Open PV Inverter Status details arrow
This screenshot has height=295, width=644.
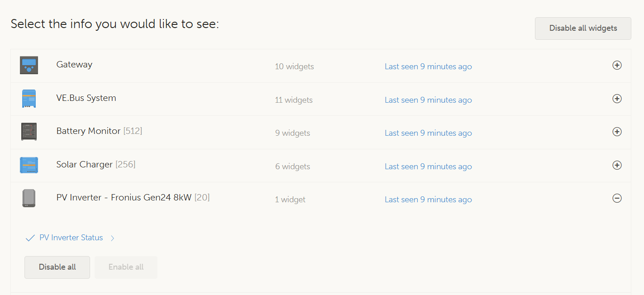(x=113, y=238)
